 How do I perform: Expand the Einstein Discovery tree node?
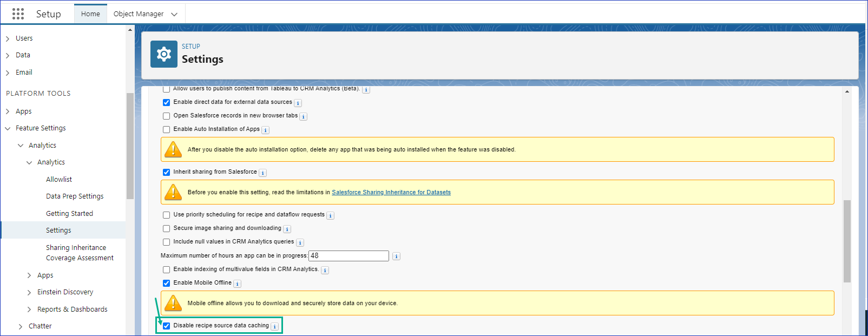[29, 293]
